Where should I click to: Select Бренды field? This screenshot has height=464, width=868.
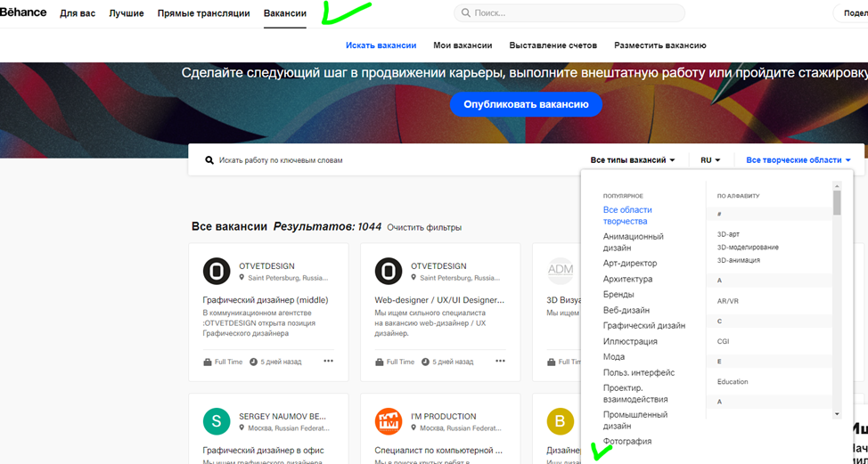point(618,295)
